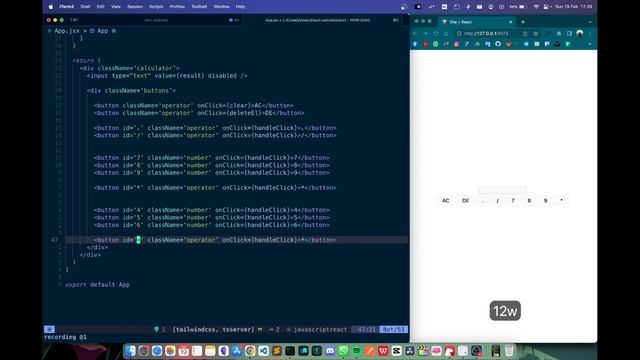Go back in the browser
Screen dimensions: 640x360
point(415,33)
